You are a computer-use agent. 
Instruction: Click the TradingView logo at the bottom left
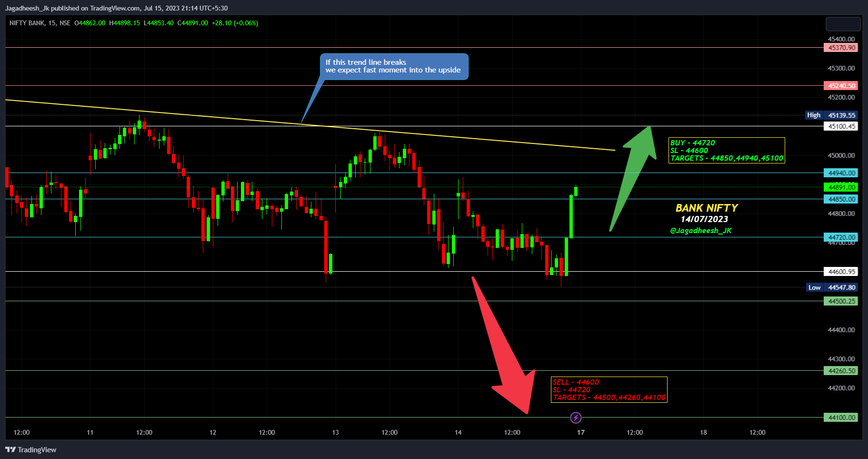pyautogui.click(x=31, y=449)
